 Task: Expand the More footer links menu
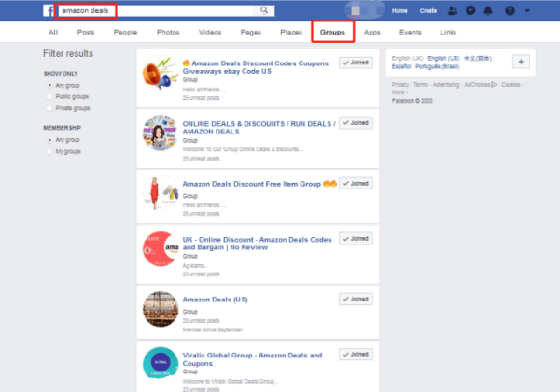point(399,92)
